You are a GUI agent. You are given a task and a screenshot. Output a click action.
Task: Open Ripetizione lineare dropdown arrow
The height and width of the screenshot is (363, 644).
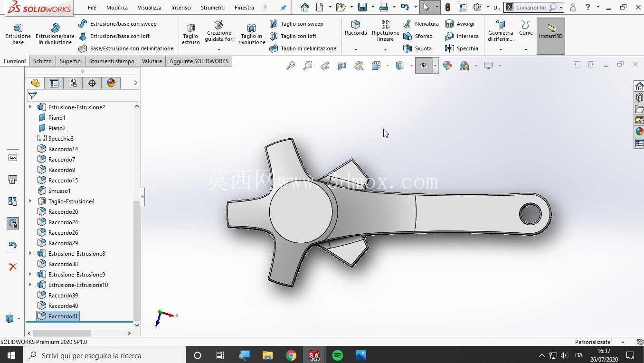(385, 49)
